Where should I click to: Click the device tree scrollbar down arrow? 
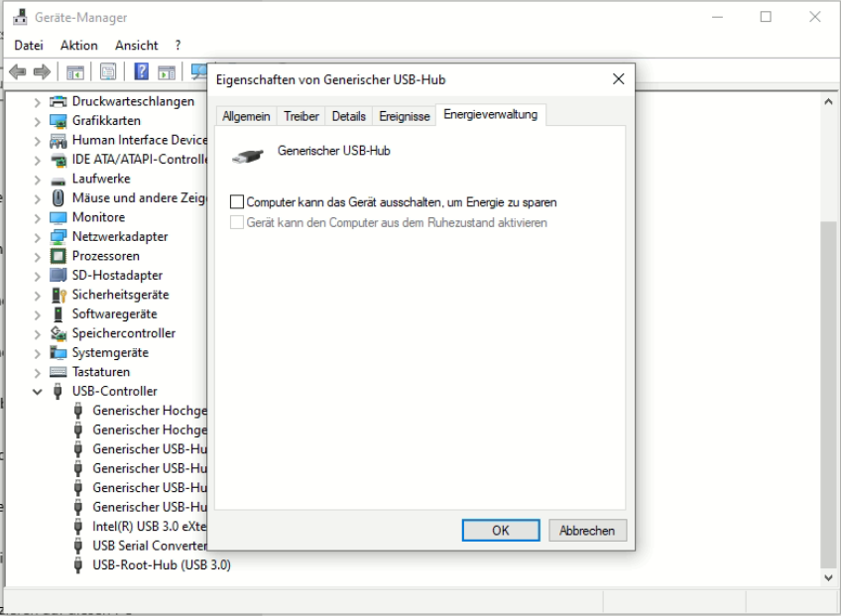tap(829, 577)
